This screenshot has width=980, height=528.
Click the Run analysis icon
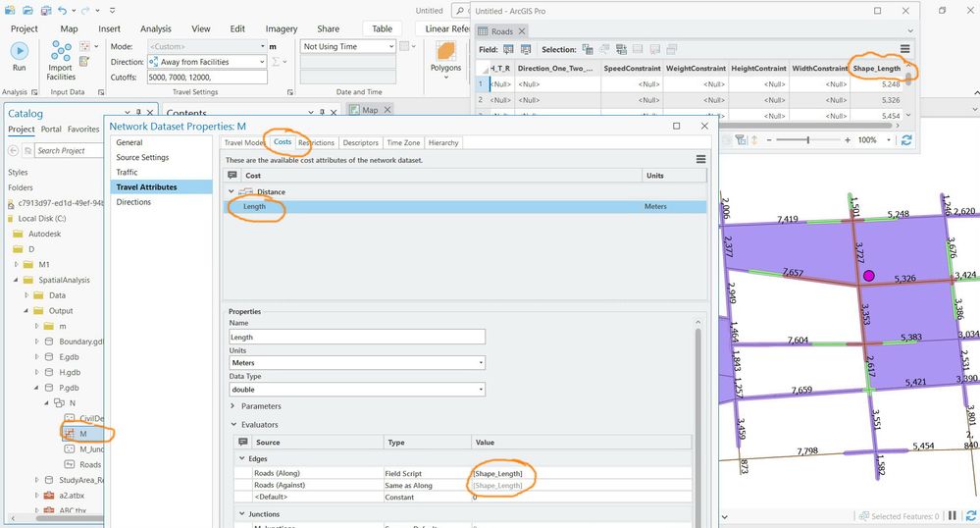pyautogui.click(x=19, y=51)
